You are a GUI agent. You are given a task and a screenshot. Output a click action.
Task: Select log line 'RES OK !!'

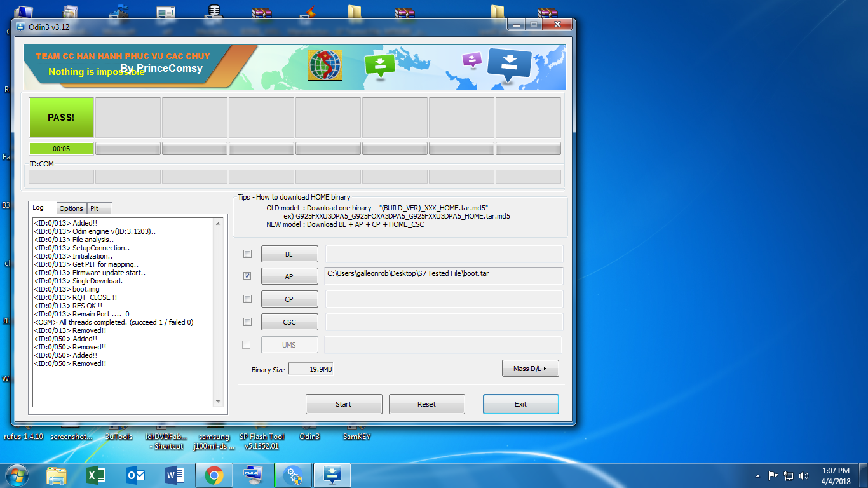(68, 306)
